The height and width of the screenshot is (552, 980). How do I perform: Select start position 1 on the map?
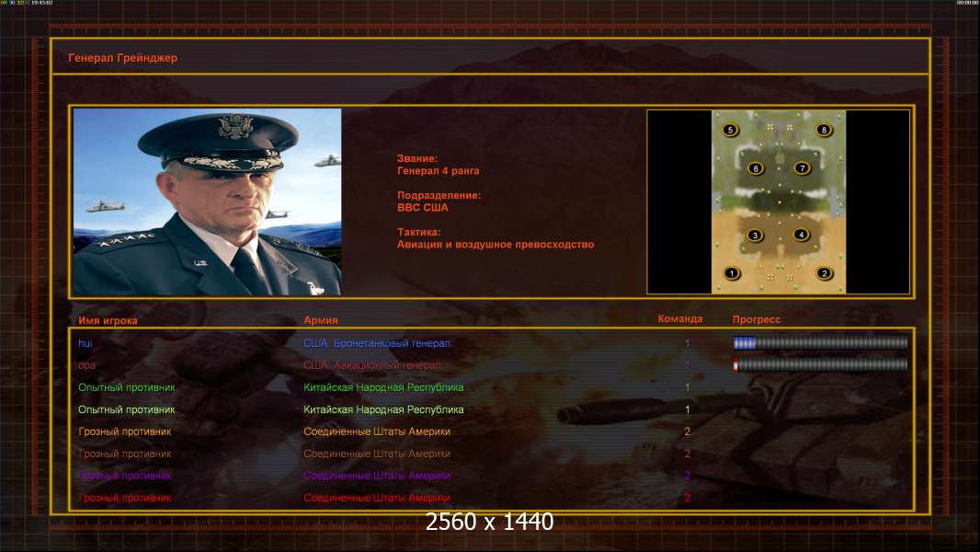click(731, 273)
